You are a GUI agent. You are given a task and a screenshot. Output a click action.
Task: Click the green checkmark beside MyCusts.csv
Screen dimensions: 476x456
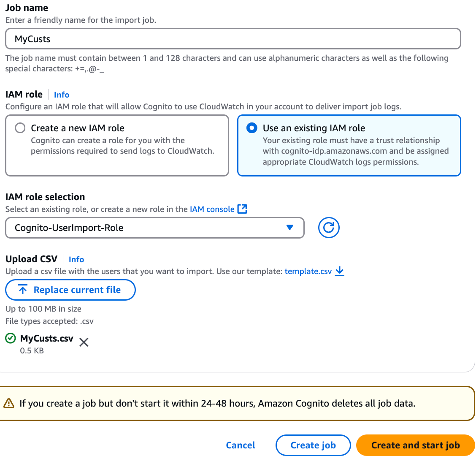[x=10, y=338]
